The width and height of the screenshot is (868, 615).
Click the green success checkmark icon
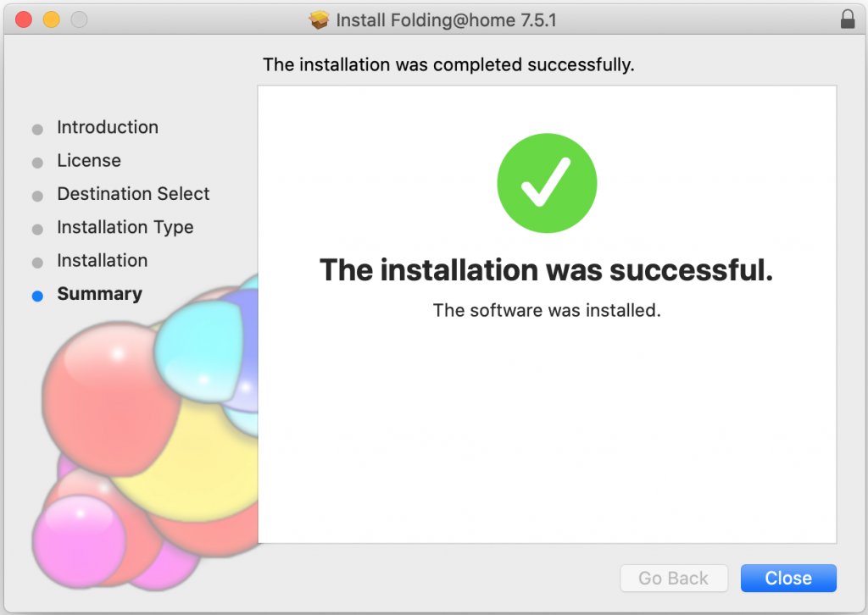[547, 183]
